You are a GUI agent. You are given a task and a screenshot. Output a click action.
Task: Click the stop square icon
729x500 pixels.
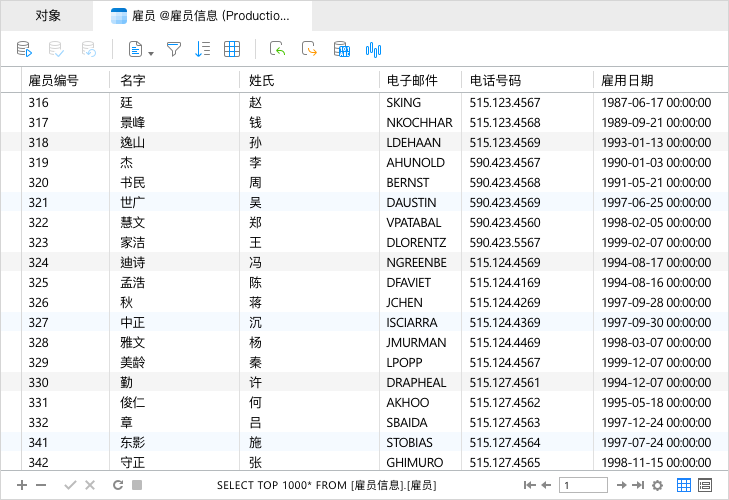coord(137,485)
